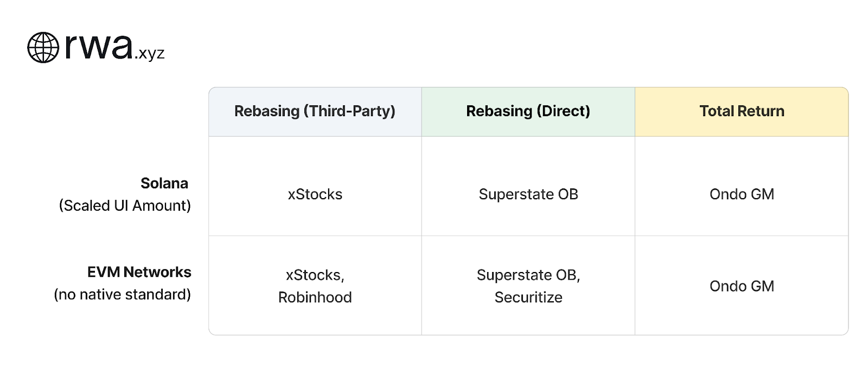Click Superstate OB in the EVM row
The width and height of the screenshot is (868, 367).
528,275
